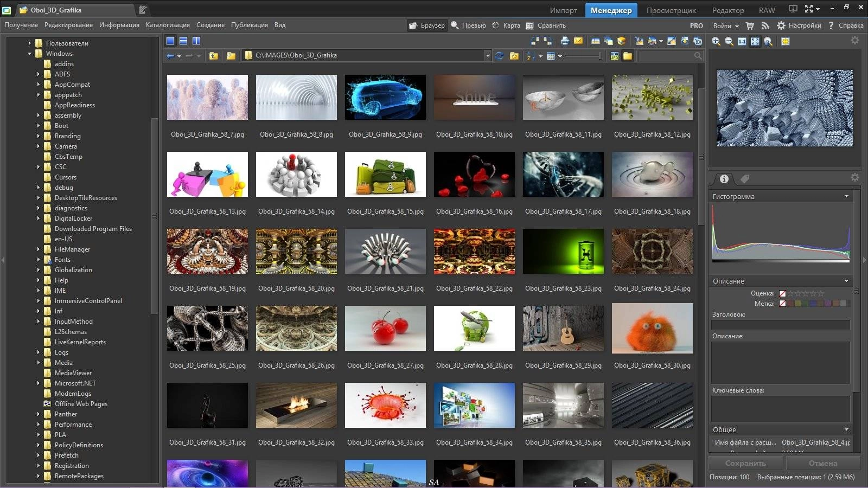Image resolution: width=868 pixels, height=488 pixels.
Task: Click the fullscreen arrows icon
Action: (809, 9)
